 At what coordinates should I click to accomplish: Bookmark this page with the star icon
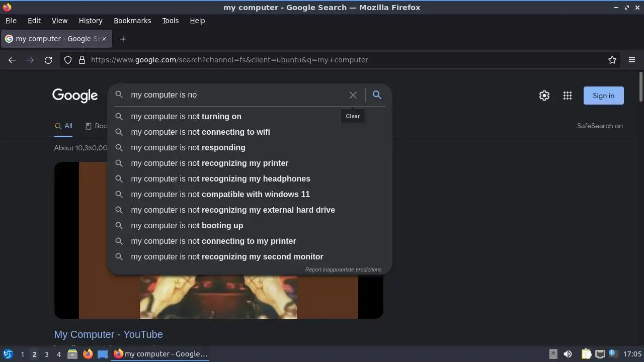[x=612, y=60]
